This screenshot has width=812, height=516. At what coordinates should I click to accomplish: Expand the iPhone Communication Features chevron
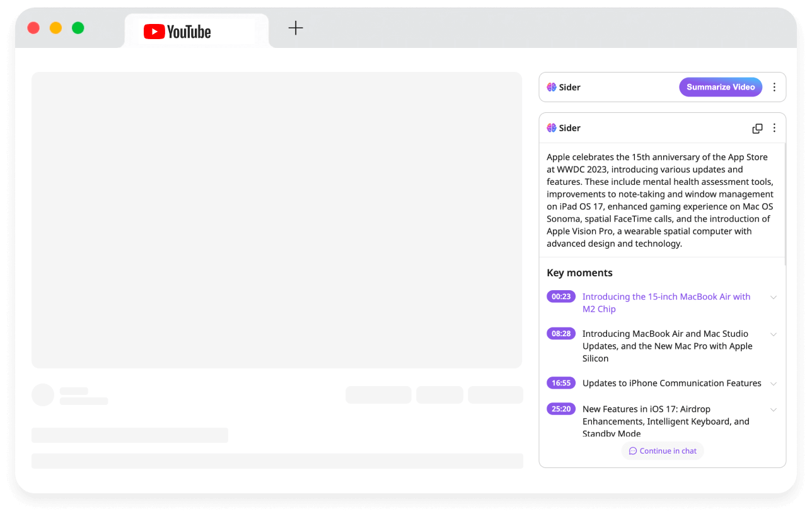[774, 384]
